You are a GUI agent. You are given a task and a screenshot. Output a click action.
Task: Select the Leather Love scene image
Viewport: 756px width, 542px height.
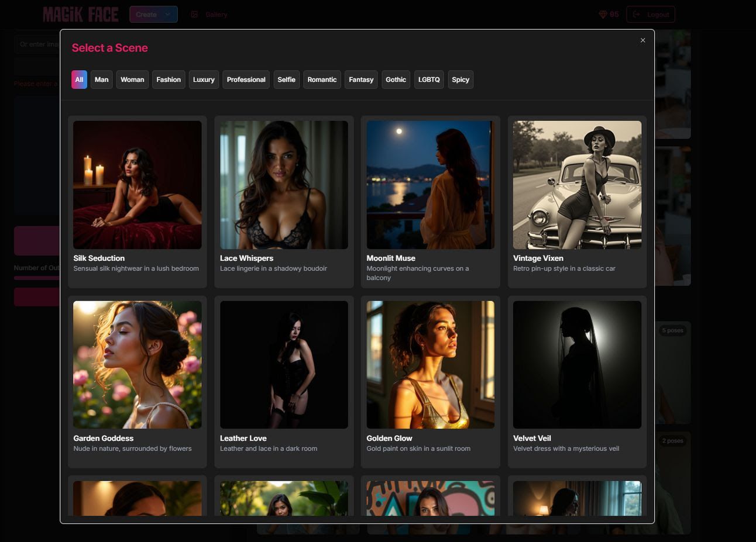point(284,365)
